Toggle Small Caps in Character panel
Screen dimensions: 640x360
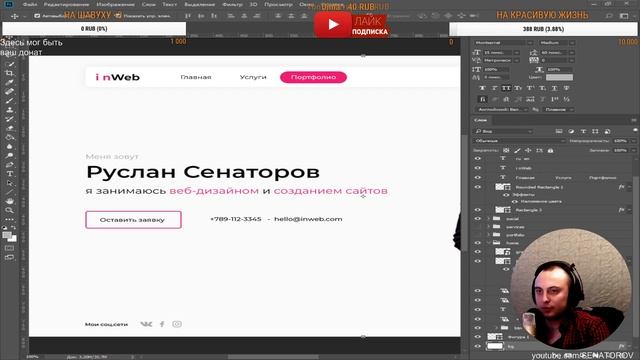coord(518,88)
